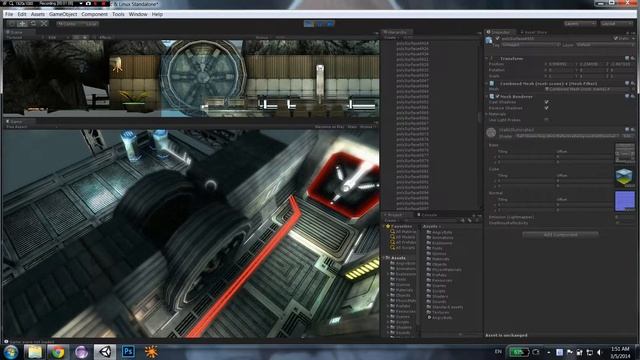Image resolution: width=640 pixels, height=360 pixels.
Task: Open the Hierarchy Create dropdown
Action: (390, 38)
